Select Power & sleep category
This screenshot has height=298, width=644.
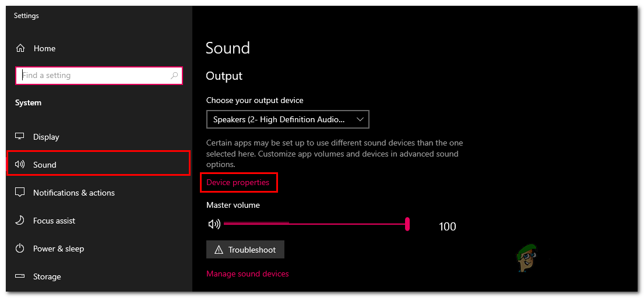point(58,249)
